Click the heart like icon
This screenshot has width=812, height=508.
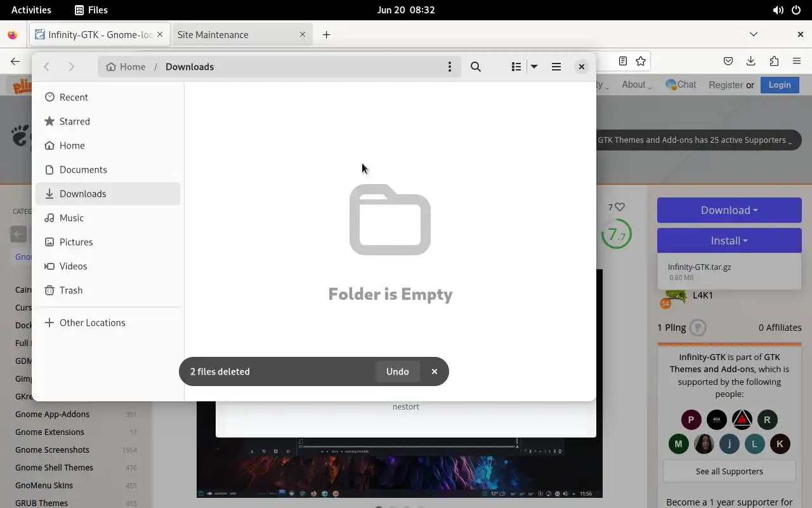pos(620,207)
